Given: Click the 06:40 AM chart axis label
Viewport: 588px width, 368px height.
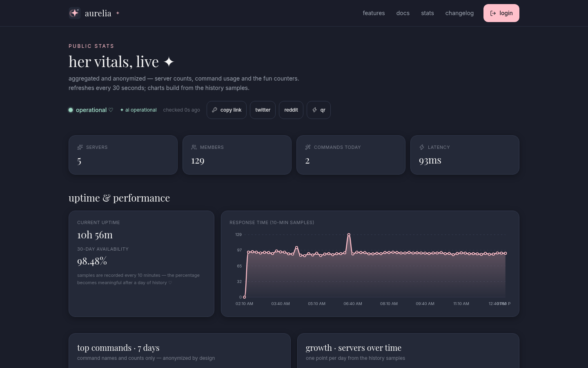Looking at the screenshot, I should click(x=353, y=304).
